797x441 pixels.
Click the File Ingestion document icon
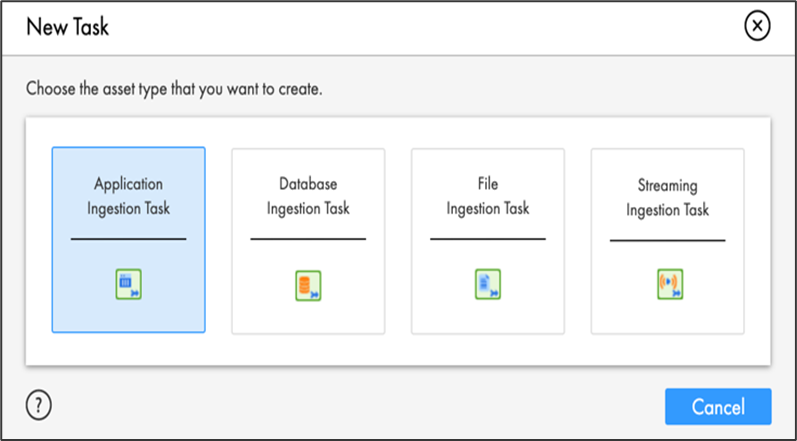488,284
